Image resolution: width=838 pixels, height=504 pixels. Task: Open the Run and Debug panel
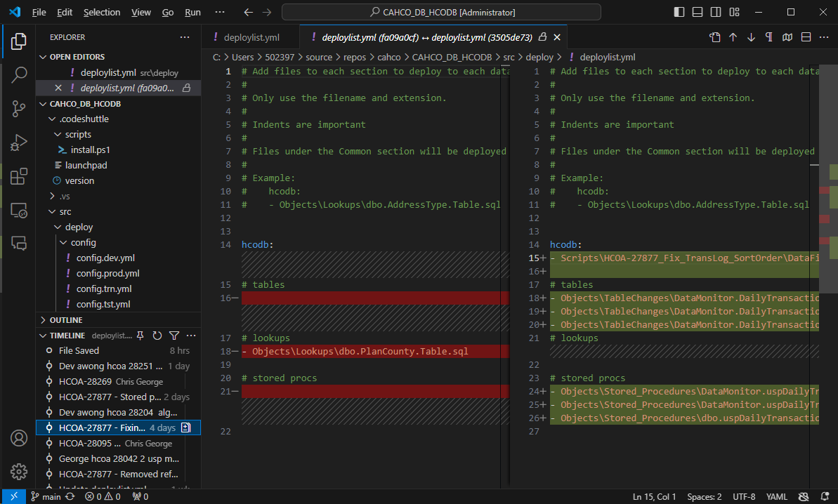[19, 144]
